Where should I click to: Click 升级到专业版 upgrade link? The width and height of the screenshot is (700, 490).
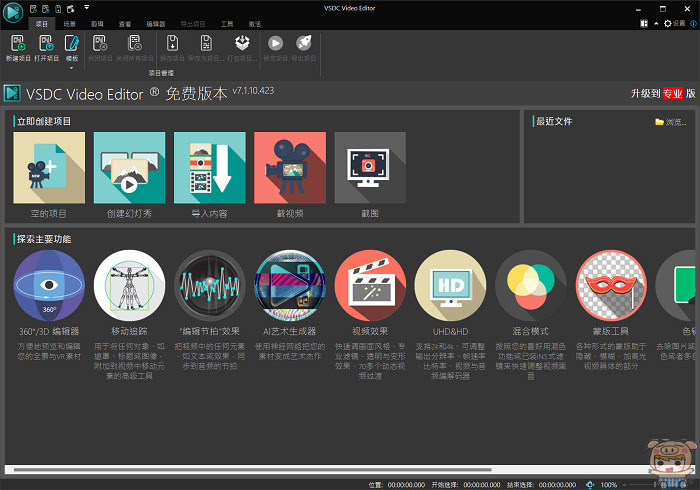tap(663, 93)
